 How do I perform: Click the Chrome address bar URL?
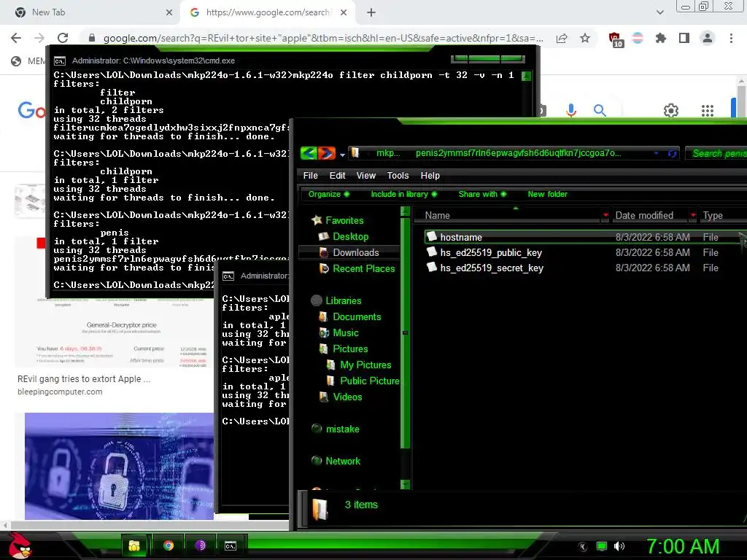tap(322, 38)
